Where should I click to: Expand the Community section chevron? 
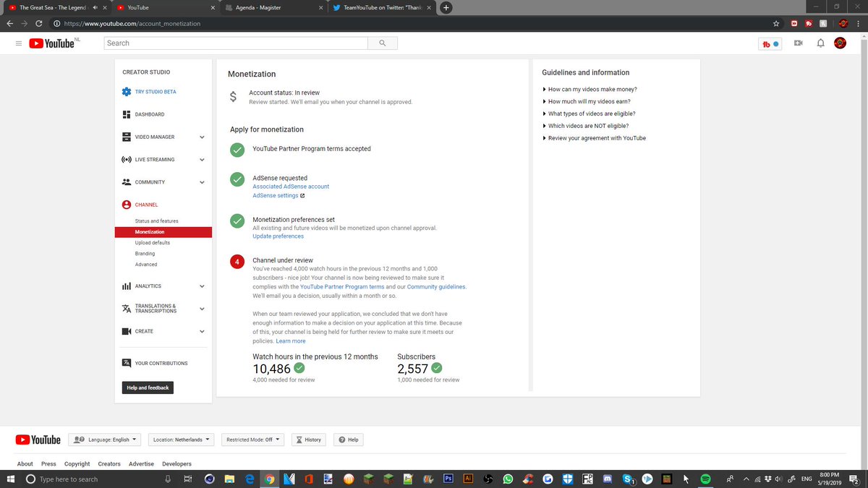click(x=202, y=182)
